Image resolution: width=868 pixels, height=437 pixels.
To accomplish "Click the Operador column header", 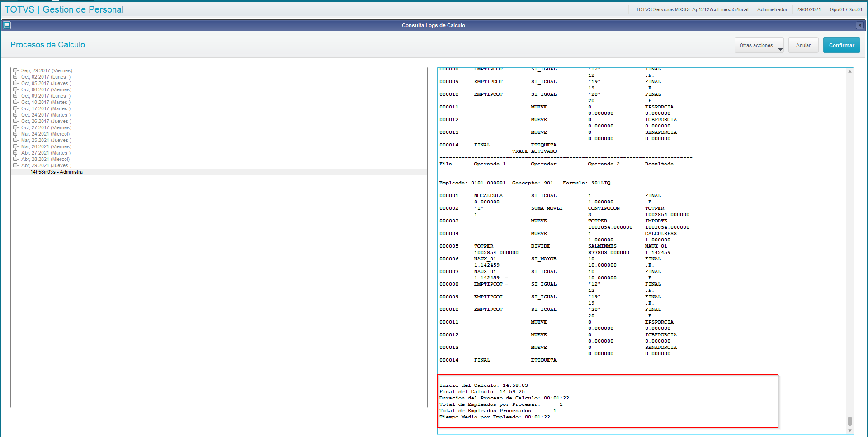I will [x=543, y=164].
